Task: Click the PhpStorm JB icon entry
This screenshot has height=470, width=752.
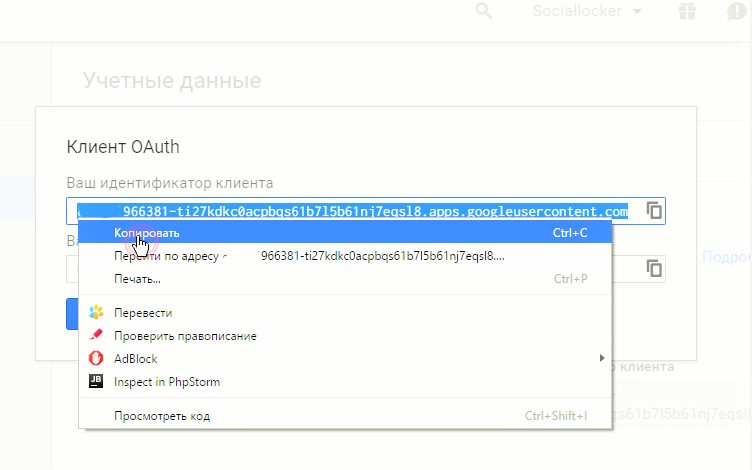Action: pos(96,381)
